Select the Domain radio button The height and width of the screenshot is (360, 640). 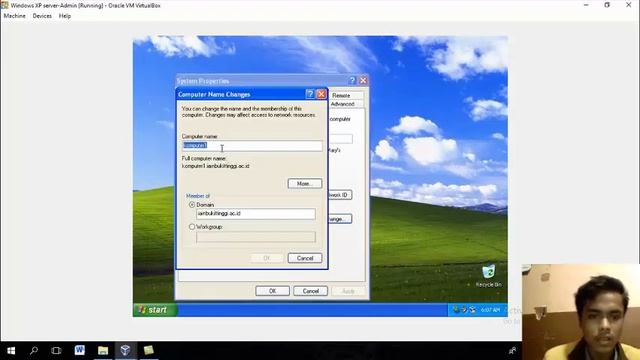pyautogui.click(x=192, y=205)
